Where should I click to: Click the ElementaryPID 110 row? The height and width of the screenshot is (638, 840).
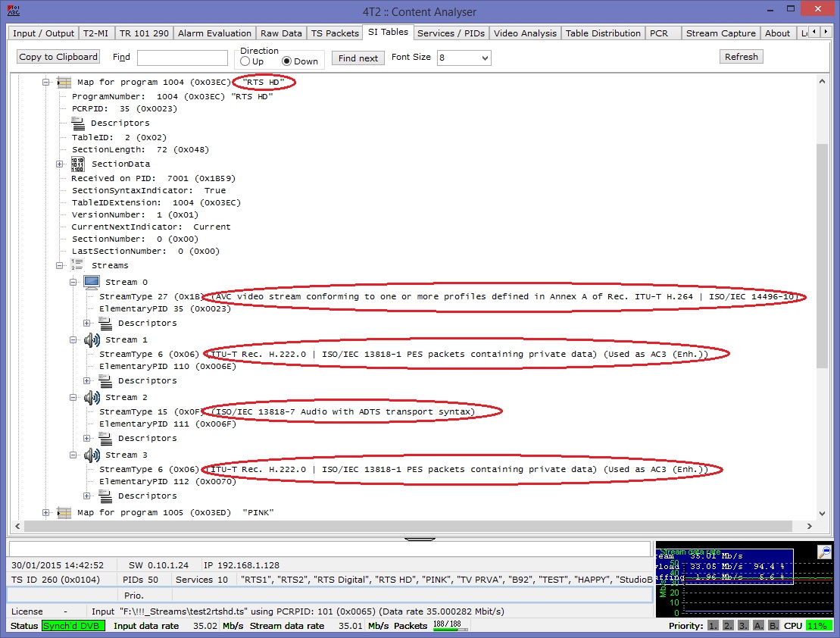tap(167, 366)
